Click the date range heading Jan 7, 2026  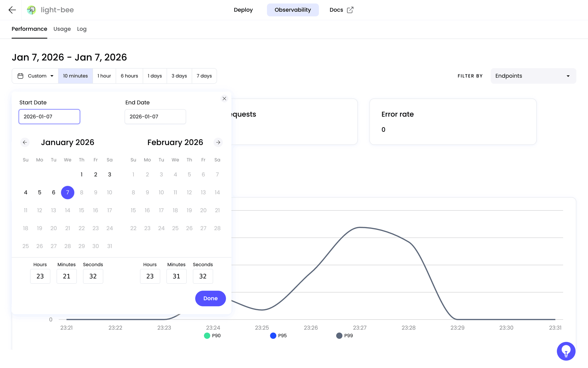click(x=69, y=57)
